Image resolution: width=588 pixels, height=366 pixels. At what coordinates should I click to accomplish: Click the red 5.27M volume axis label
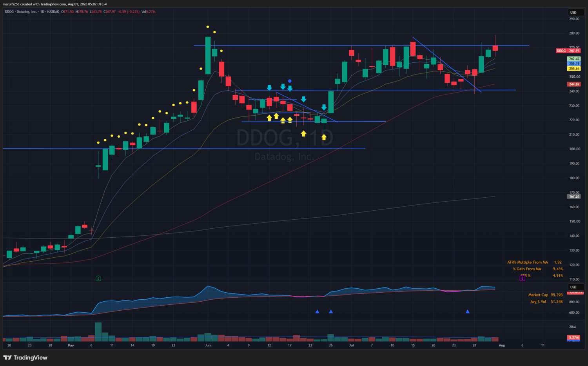point(574,337)
